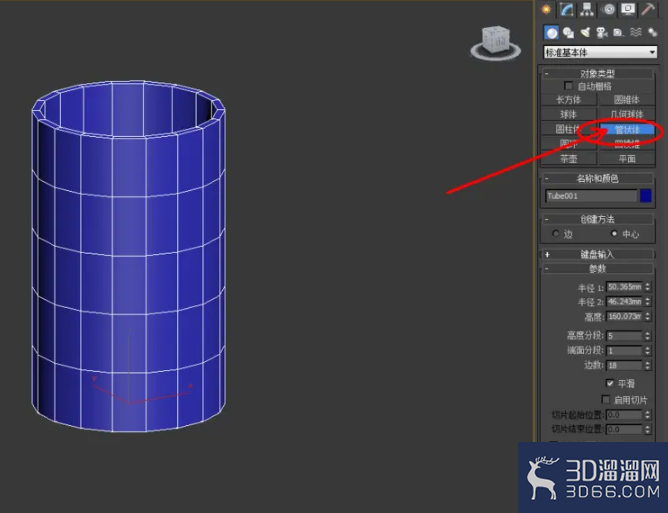Click the 半径 2 value field
This screenshot has width=668, height=513.
[624, 302]
